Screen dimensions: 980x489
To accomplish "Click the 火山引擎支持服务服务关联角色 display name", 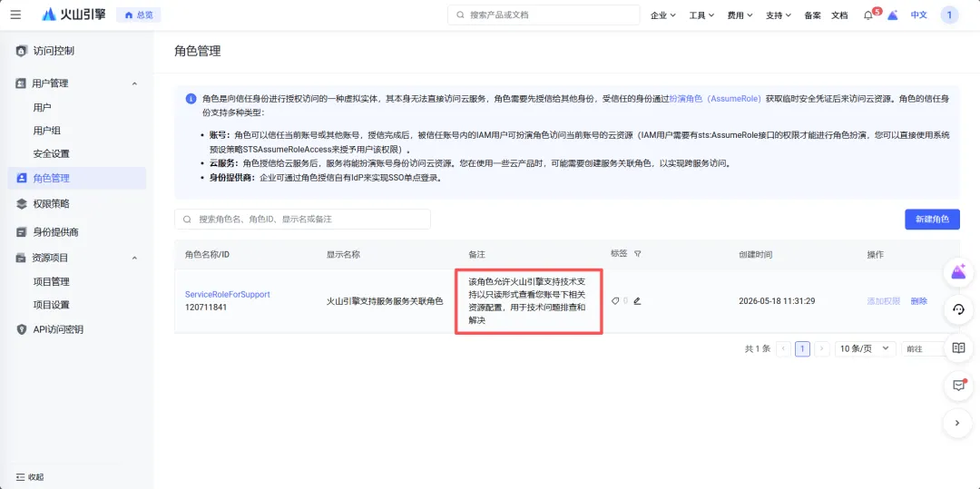I will point(385,301).
